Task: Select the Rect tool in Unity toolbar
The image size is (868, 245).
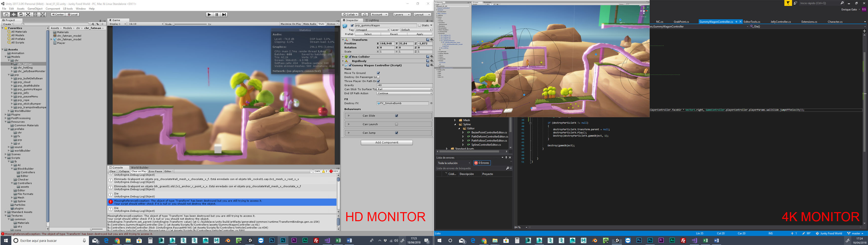Action: [35, 15]
